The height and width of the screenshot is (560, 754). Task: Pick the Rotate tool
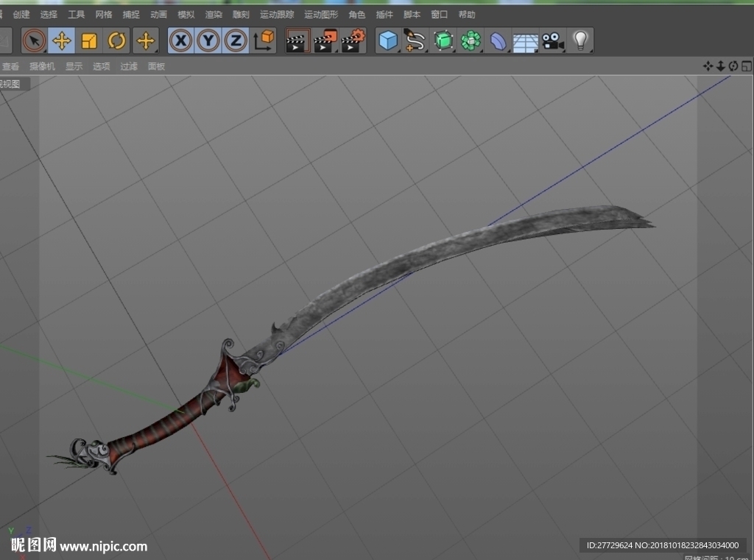116,40
